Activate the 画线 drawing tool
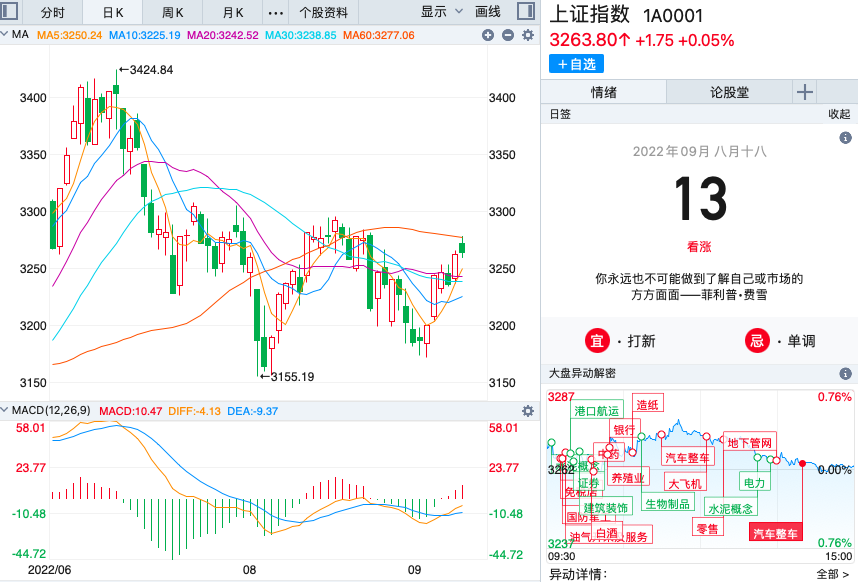858x582 pixels. (x=487, y=13)
